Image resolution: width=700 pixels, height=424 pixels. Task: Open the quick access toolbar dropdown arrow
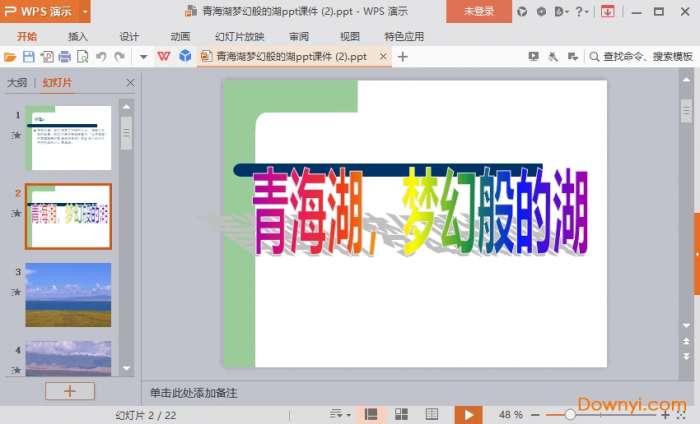[143, 57]
